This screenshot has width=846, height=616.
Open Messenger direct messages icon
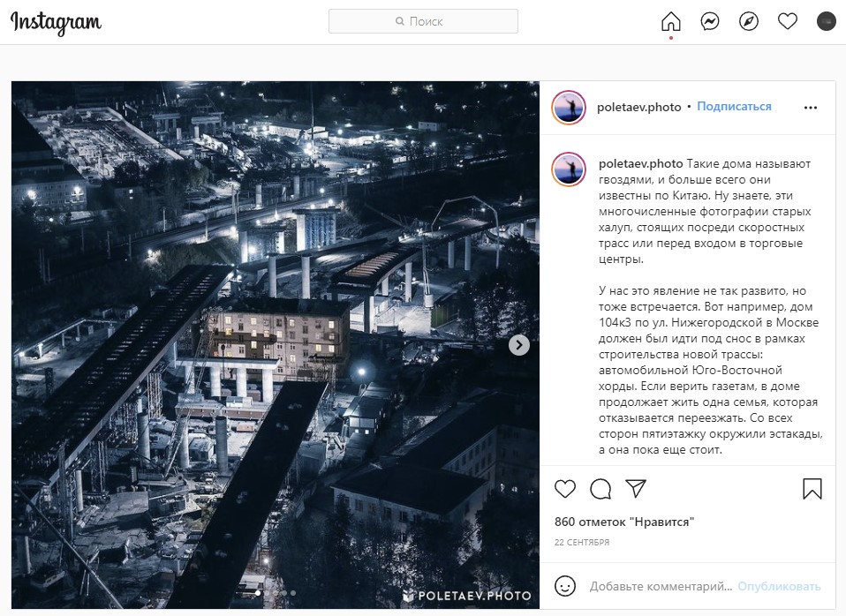point(709,21)
